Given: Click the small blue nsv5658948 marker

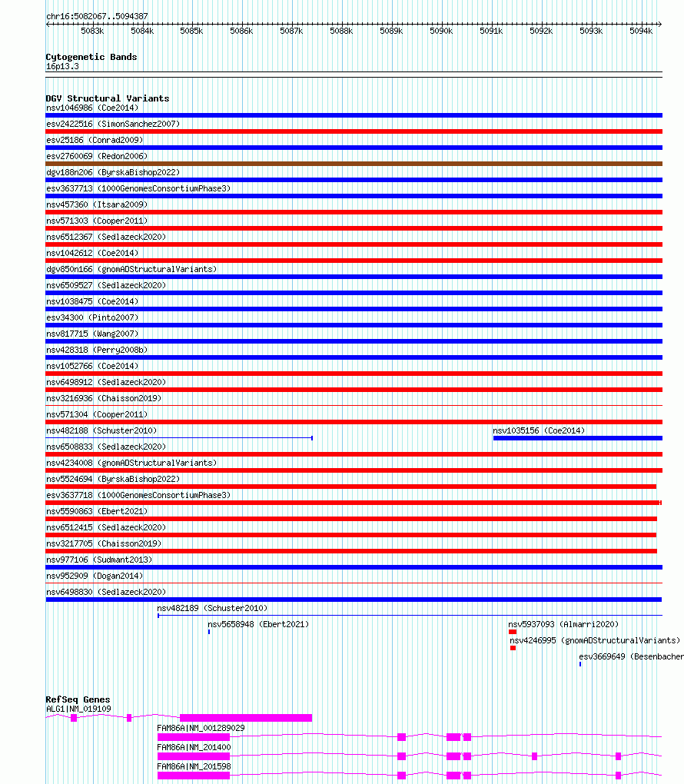Looking at the screenshot, I should 209,632.
